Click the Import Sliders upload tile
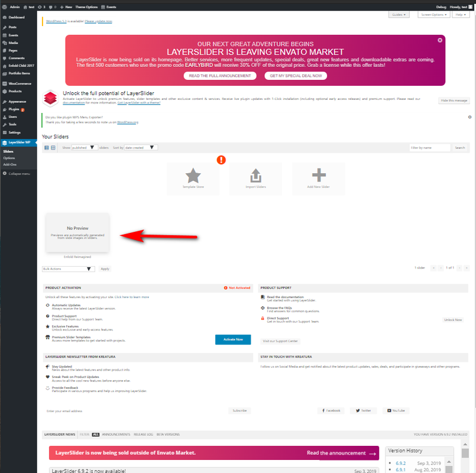476x473 pixels. [x=255, y=179]
